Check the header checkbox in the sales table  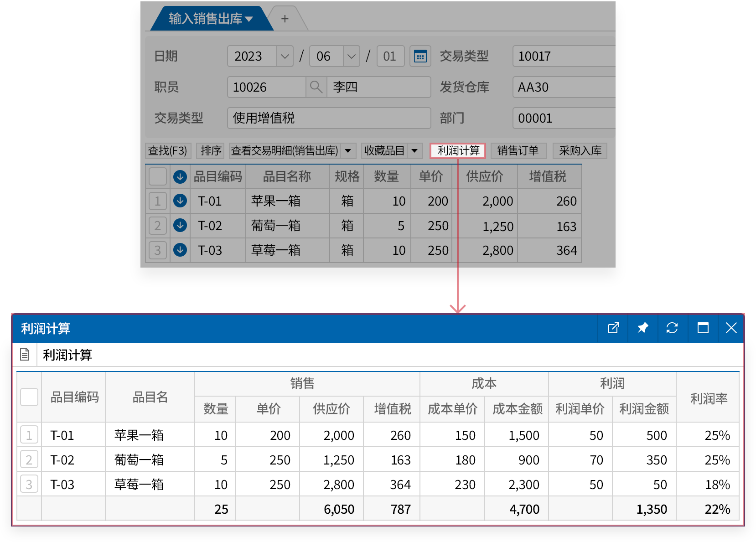point(157,176)
